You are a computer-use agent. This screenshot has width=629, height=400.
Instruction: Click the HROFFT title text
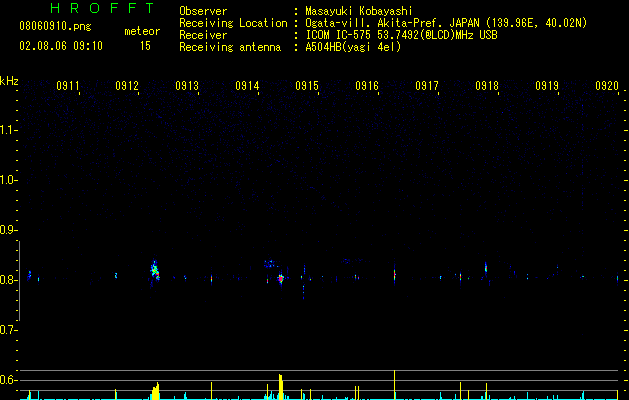tap(102, 8)
